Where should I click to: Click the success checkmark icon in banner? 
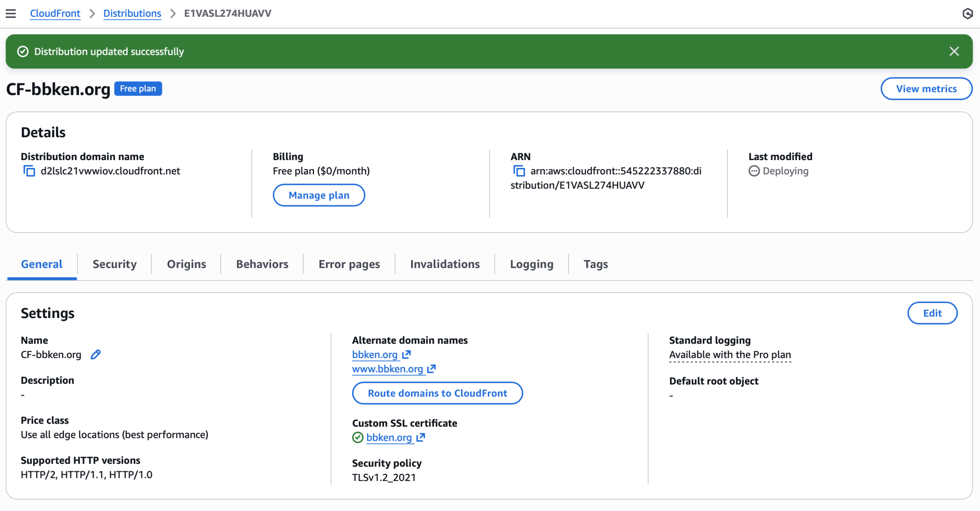(x=23, y=51)
